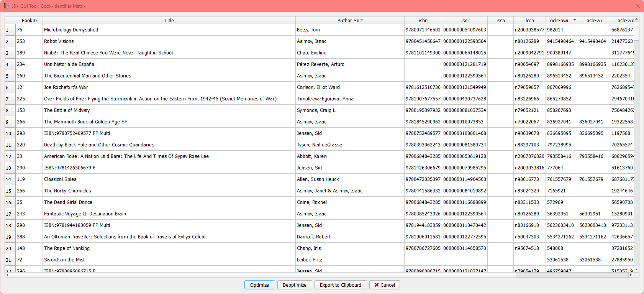Click the books app icon in title bar
The height and width of the screenshot is (294, 644).
[x=7, y=6]
